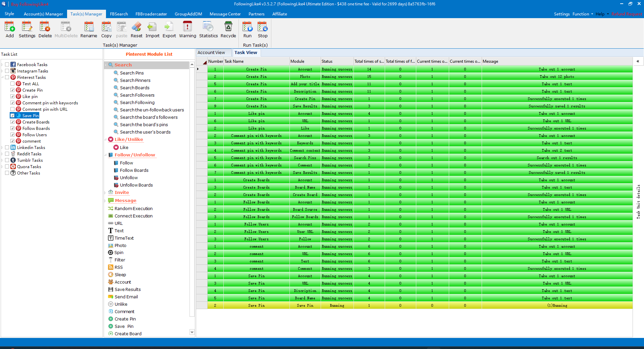The width and height of the screenshot is (644, 349).
Task: Open Settings in top right
Action: pos(561,14)
